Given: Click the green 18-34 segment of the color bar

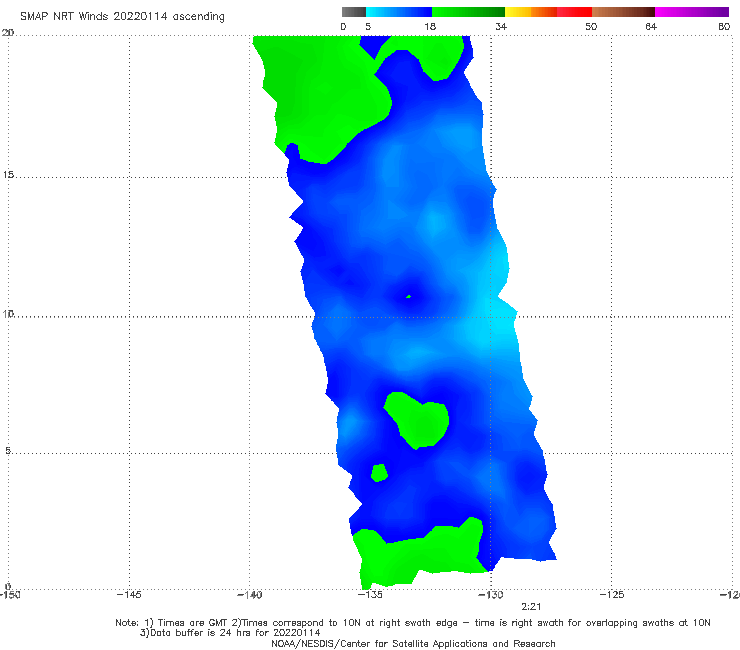Looking at the screenshot, I should point(468,12).
